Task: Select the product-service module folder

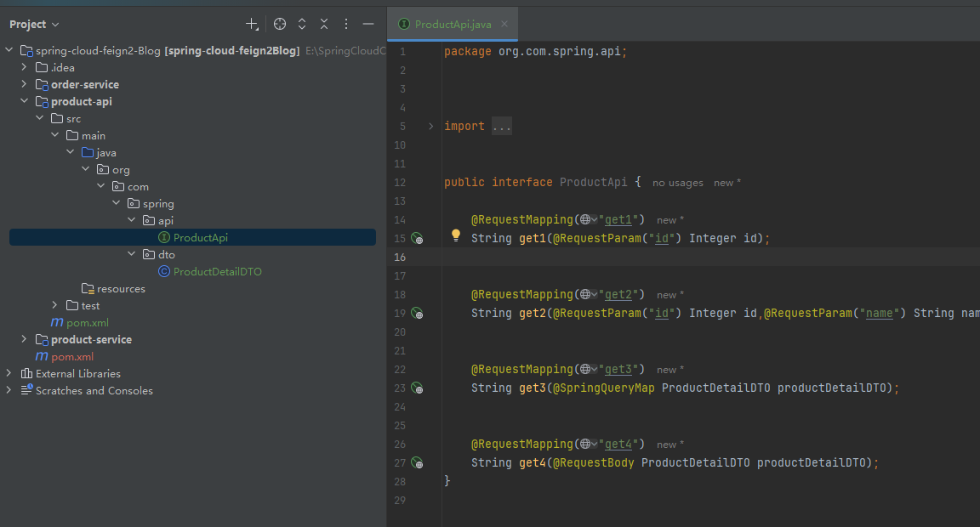Action: [x=91, y=340]
